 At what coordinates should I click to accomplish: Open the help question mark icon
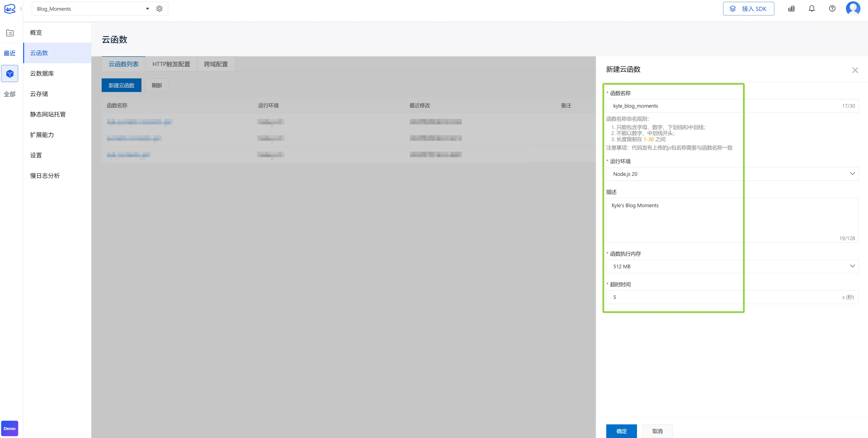[832, 9]
